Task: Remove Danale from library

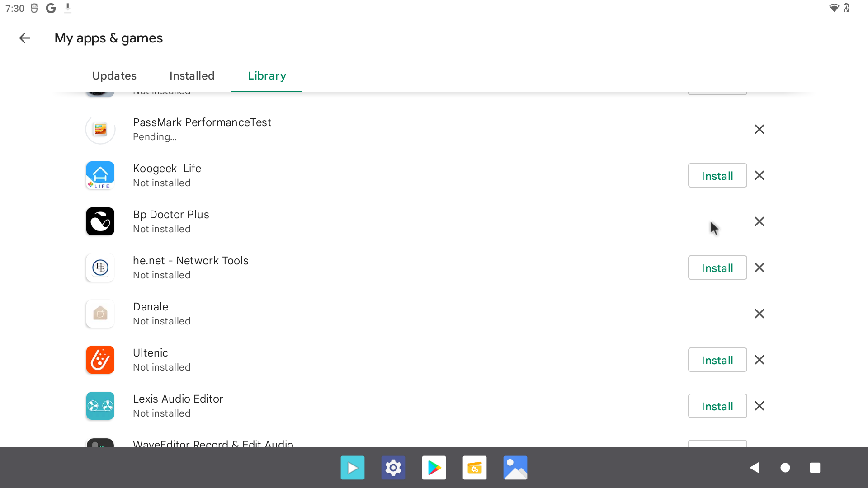Action: 759,314
